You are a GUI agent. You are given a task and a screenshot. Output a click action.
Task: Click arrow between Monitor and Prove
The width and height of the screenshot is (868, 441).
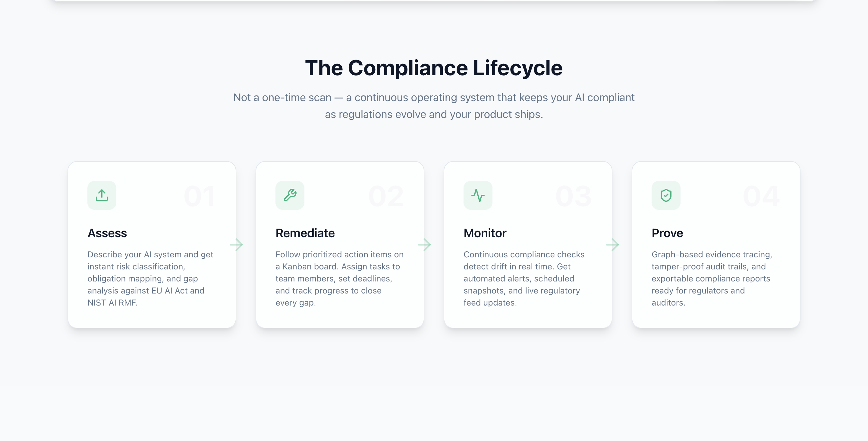pos(613,245)
